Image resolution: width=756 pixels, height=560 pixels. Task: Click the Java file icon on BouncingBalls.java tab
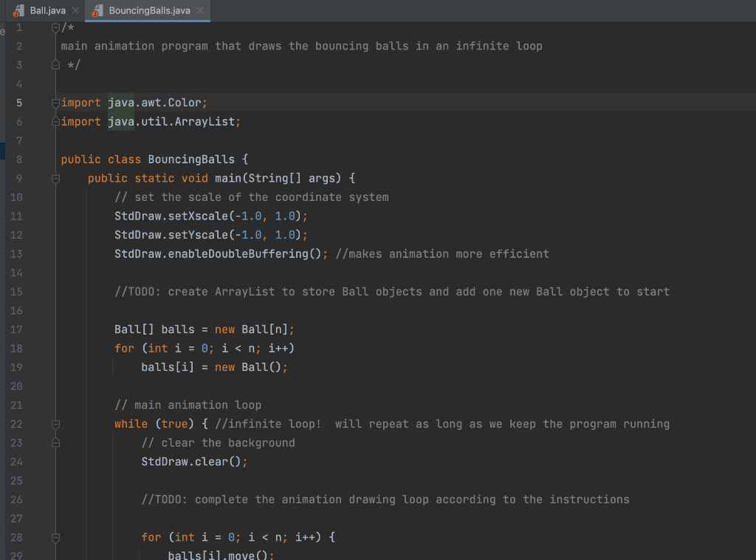click(x=97, y=10)
